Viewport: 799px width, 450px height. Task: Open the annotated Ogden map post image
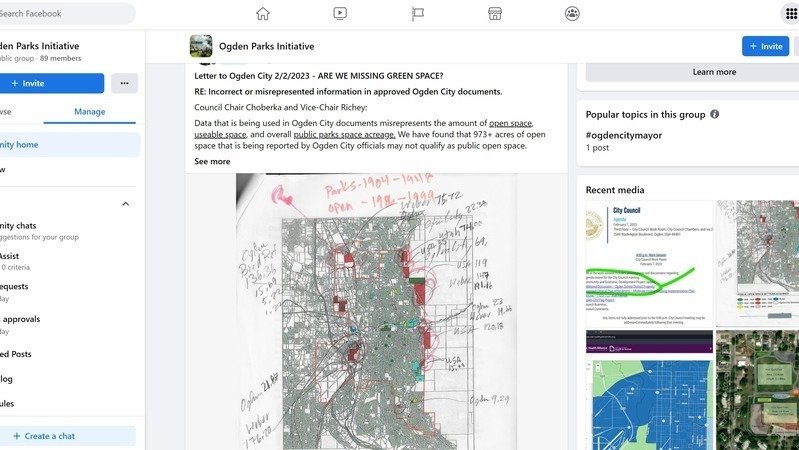[x=376, y=311]
